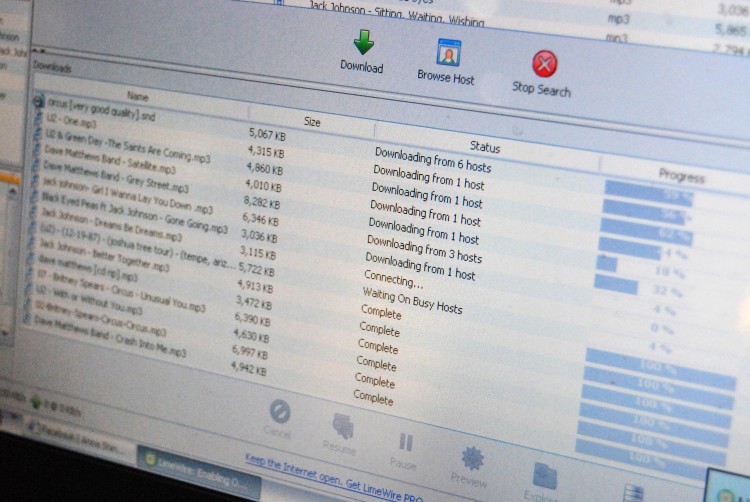Sort downloads by Name column header

[138, 97]
